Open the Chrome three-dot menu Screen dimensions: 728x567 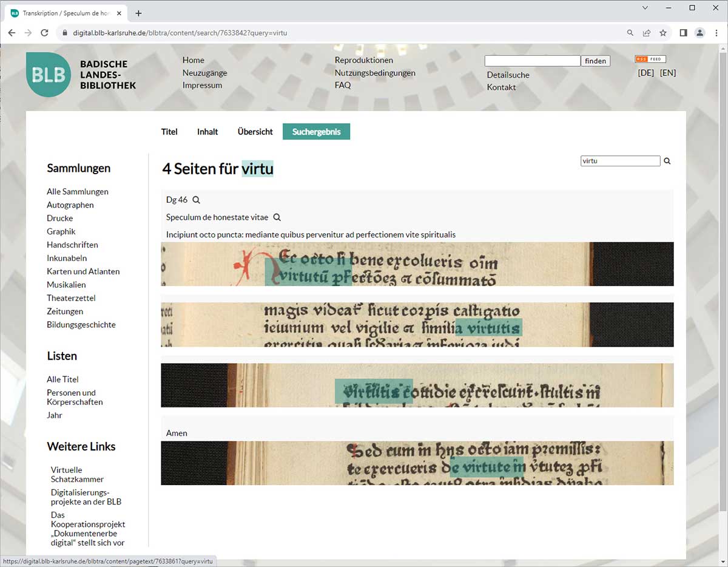pyautogui.click(x=716, y=33)
